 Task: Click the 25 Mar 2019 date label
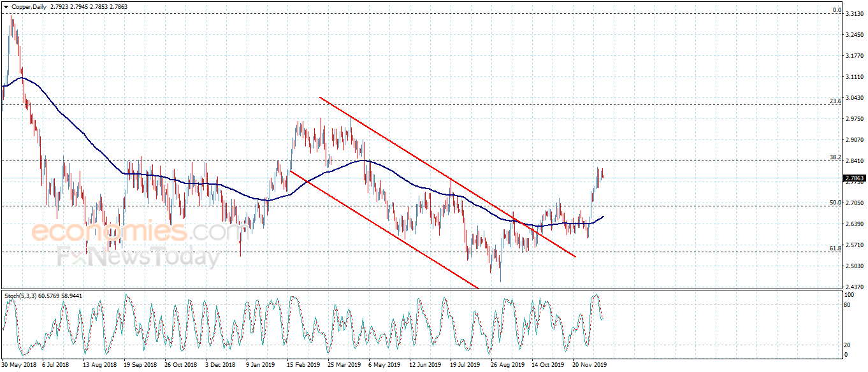[x=344, y=365]
